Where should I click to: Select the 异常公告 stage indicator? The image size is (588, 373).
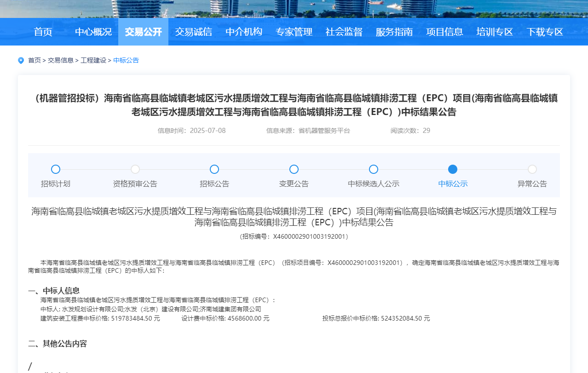click(532, 169)
